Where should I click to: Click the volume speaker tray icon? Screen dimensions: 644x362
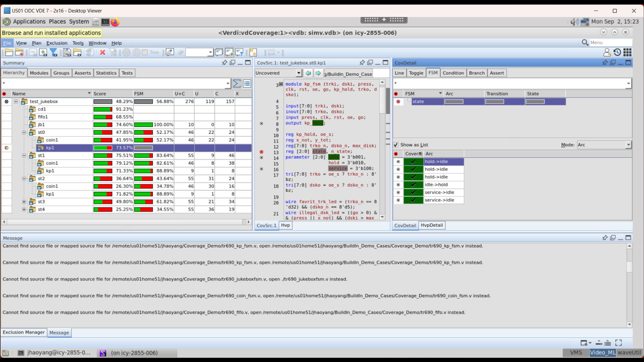[574, 22]
